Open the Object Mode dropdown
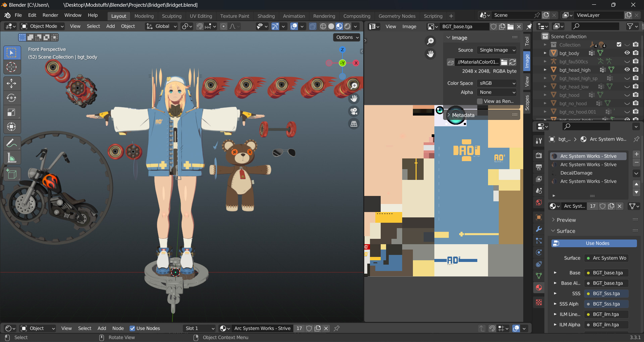644x342 pixels. click(x=42, y=26)
